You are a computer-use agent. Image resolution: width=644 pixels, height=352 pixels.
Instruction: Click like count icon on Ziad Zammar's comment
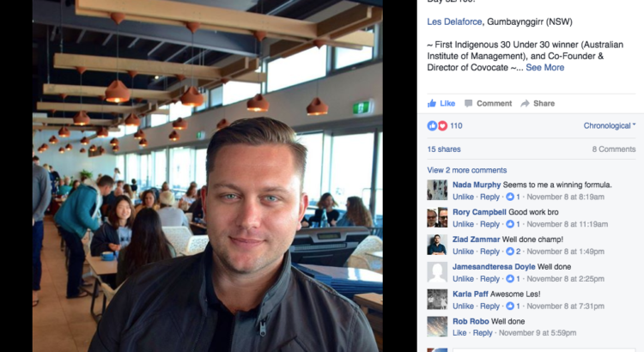pyautogui.click(x=510, y=252)
